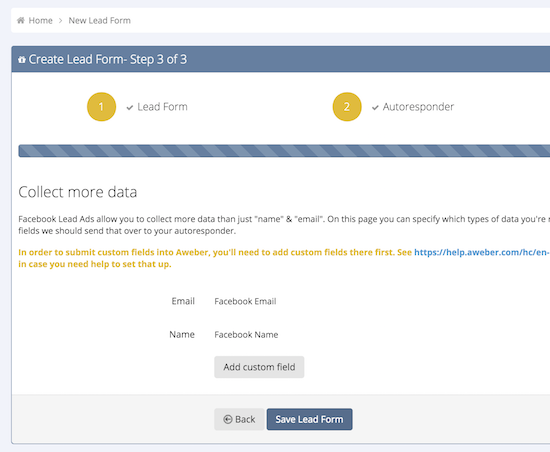
Task: Click the breadcrumb chevron separator
Action: (x=60, y=21)
